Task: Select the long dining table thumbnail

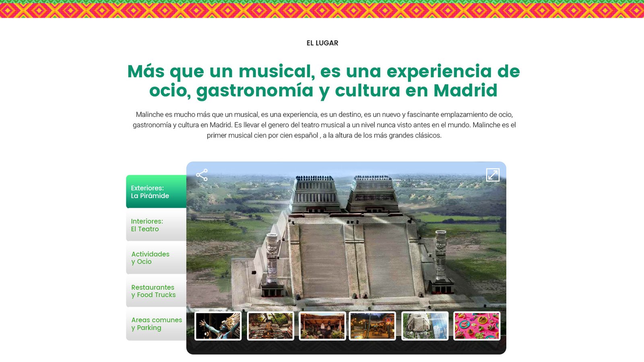Action: [270, 326]
